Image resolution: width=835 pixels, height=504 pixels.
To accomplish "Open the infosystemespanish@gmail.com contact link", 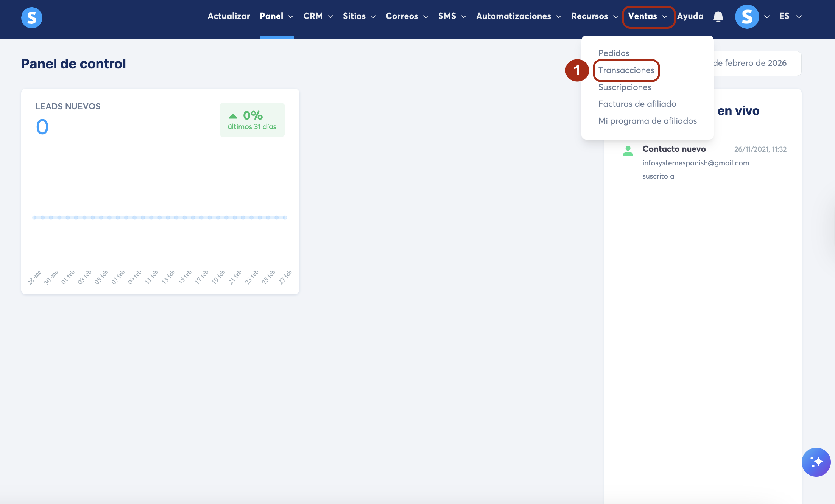I will [x=696, y=163].
